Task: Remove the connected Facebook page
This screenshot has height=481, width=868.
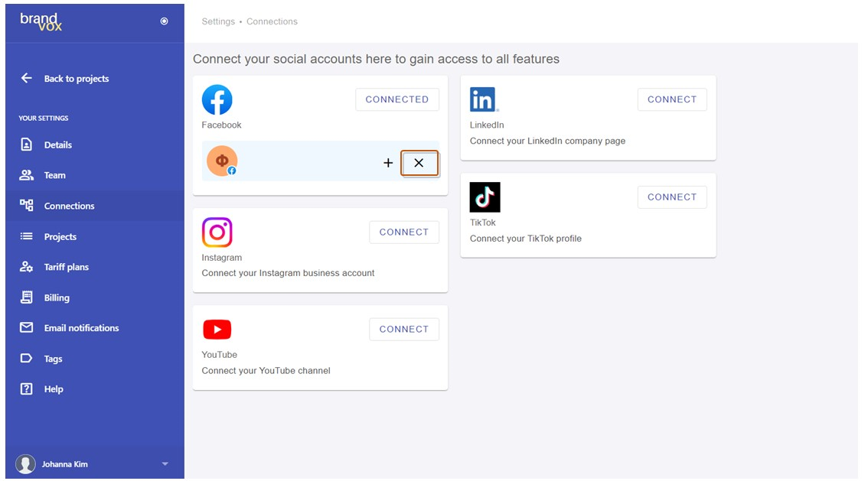Action: (x=419, y=163)
